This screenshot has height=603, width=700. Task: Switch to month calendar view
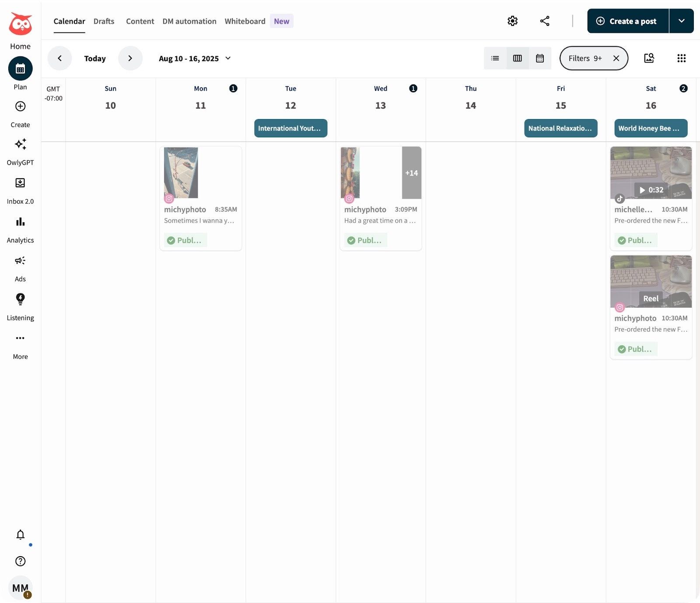tap(540, 58)
